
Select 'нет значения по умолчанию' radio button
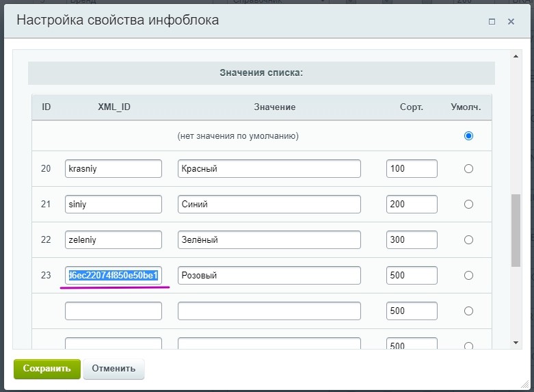(x=468, y=135)
